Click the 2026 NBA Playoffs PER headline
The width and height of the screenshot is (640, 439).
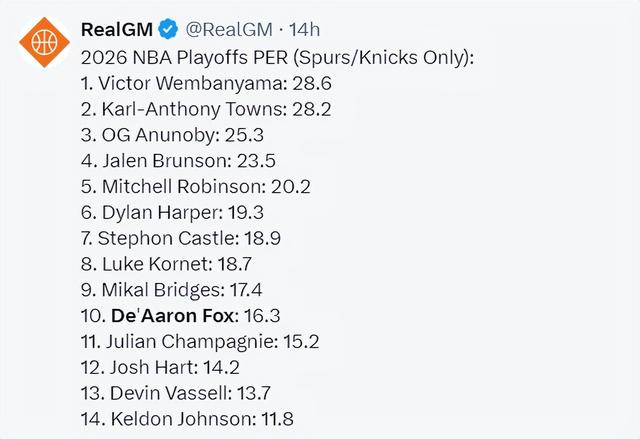click(278, 58)
